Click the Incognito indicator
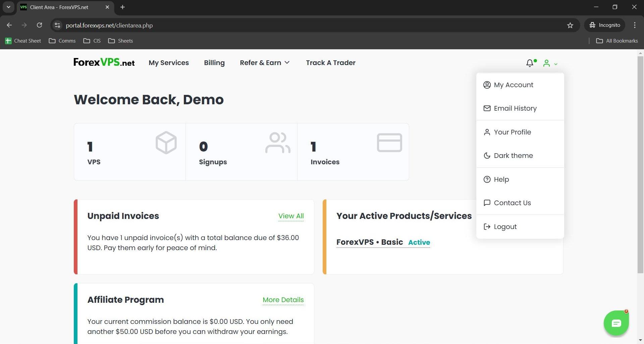 [605, 25]
